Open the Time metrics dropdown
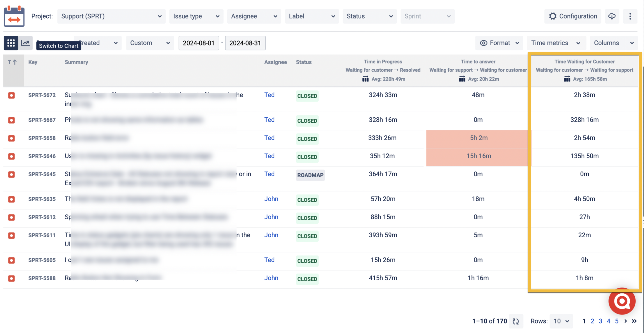The image size is (644, 333). [x=556, y=43]
